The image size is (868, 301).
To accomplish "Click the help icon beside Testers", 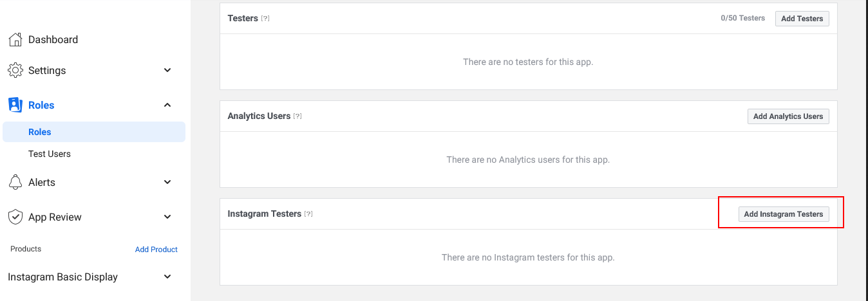I will click(x=265, y=19).
